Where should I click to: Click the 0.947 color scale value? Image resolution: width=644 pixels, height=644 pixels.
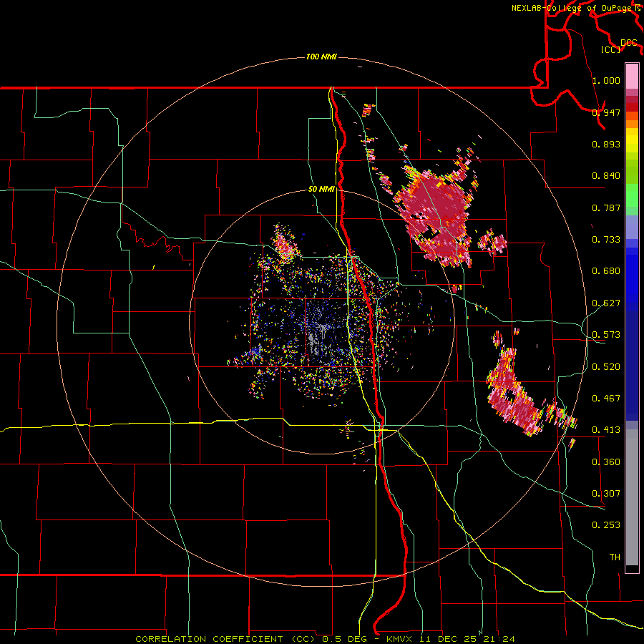pos(606,112)
